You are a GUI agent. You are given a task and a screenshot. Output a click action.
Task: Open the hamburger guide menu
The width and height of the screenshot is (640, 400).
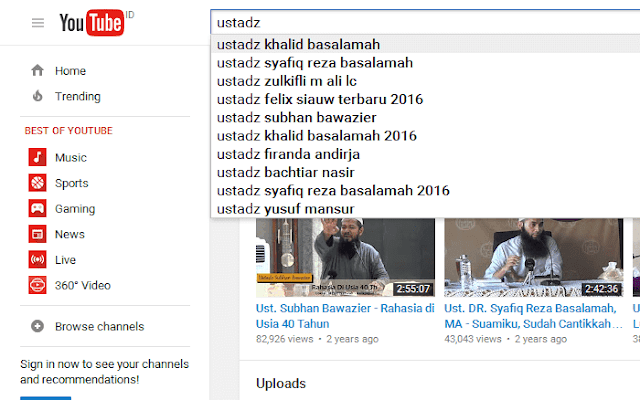pos(38,23)
